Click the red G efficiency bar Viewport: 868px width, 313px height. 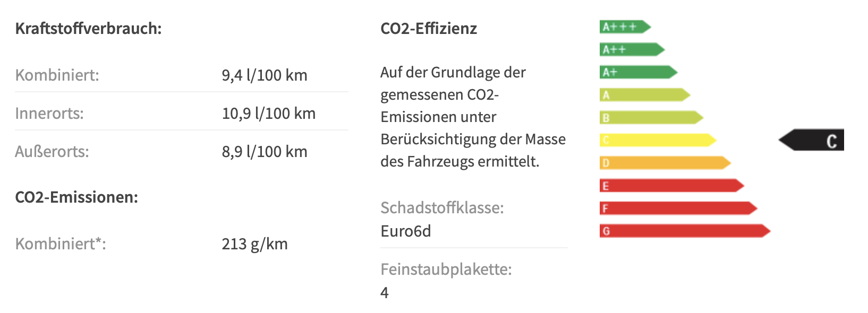685,231
